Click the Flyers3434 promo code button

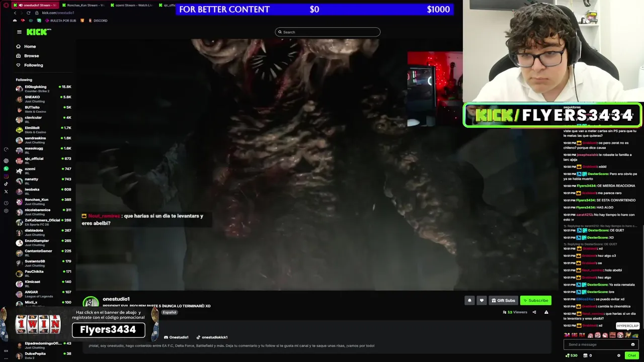click(108, 330)
